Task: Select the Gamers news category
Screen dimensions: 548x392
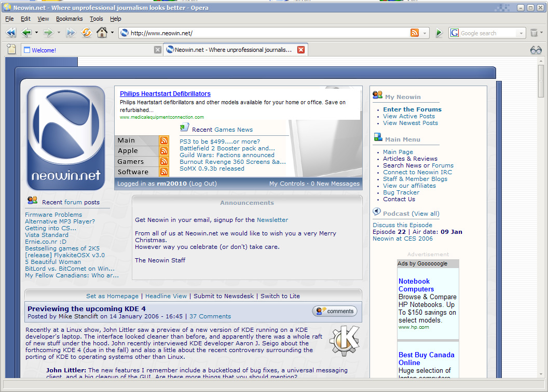Action: [130, 161]
